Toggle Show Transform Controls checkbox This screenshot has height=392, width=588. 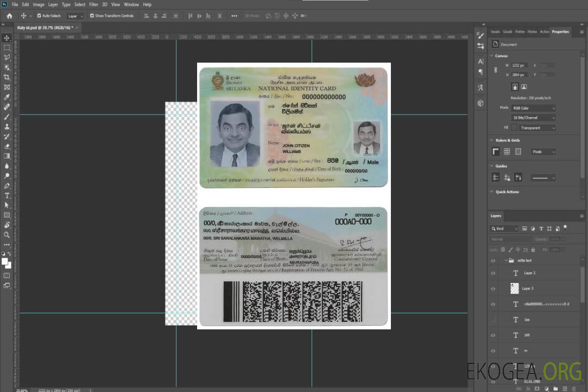click(x=92, y=16)
